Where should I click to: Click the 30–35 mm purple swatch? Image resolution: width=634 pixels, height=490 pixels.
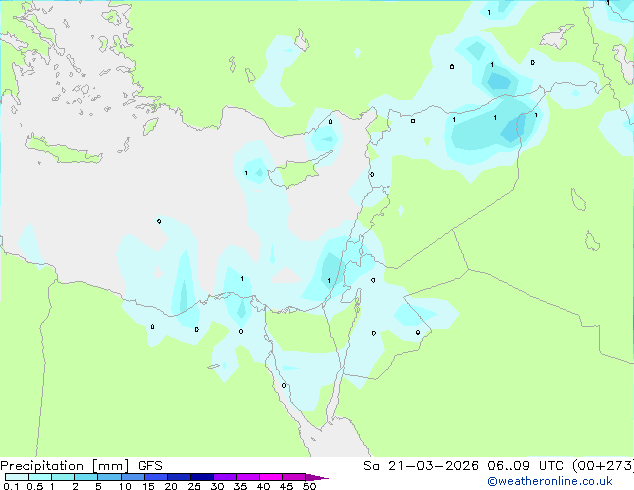click(225, 477)
